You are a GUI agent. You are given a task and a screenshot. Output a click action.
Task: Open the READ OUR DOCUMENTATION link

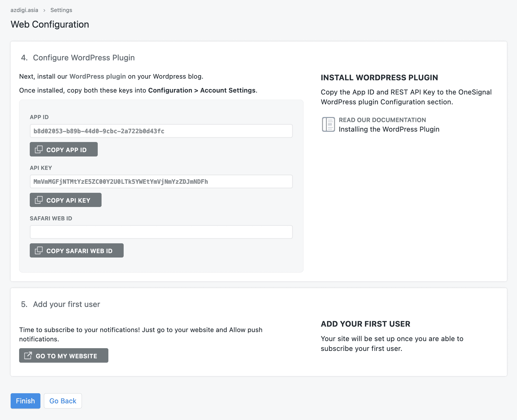tap(382, 120)
